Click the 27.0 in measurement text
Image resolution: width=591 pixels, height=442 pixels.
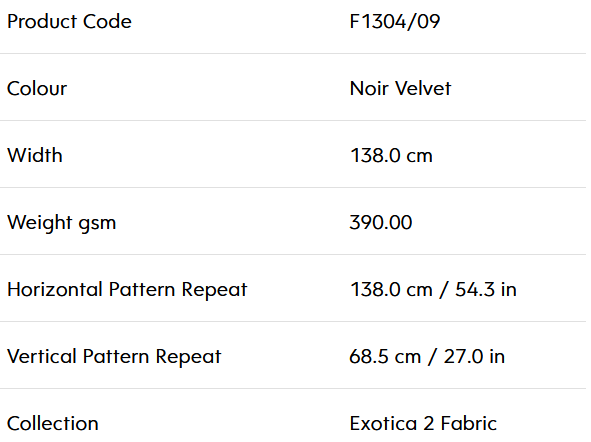pos(474,356)
